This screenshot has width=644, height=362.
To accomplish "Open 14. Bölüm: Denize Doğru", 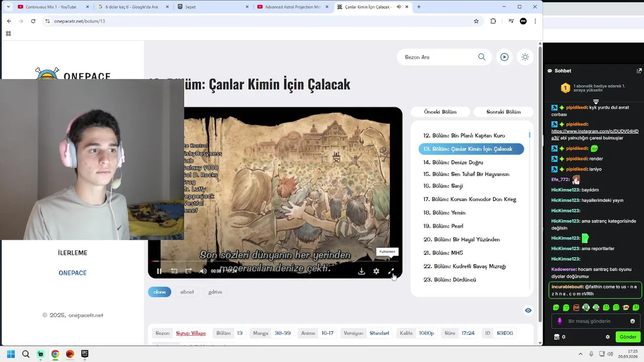I will coord(453,162).
